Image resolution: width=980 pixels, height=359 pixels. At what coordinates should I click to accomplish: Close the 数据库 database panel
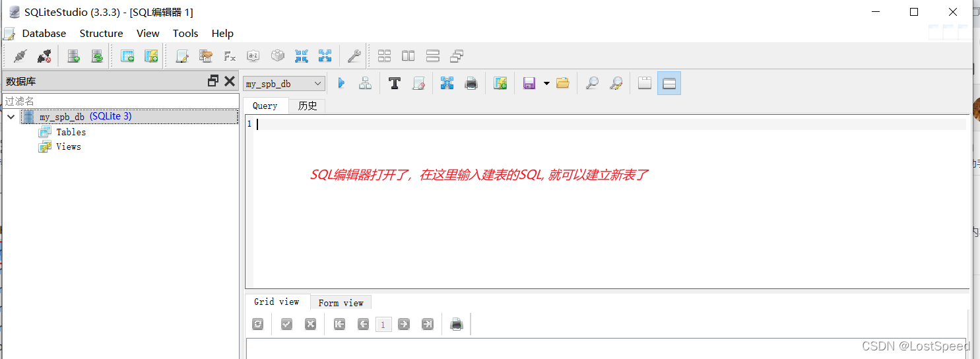click(x=230, y=81)
